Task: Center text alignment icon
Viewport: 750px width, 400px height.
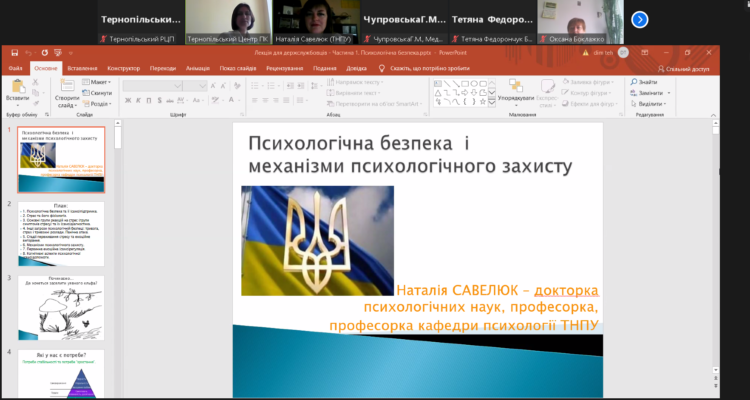Action: click(266, 100)
